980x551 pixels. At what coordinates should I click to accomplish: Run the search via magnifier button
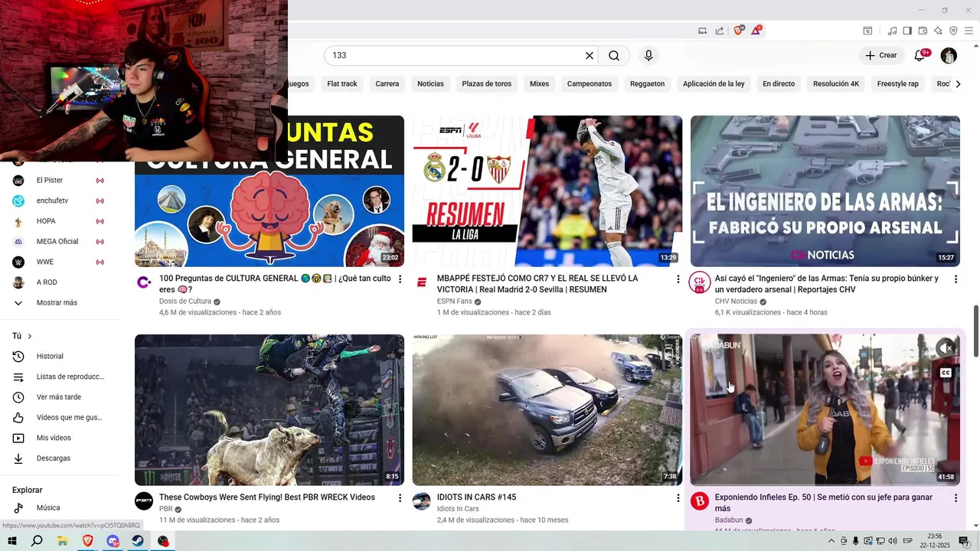pyautogui.click(x=614, y=56)
